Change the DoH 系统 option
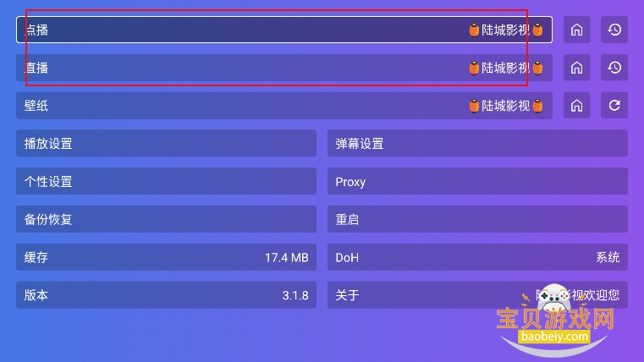The image size is (644, 362). point(477,257)
